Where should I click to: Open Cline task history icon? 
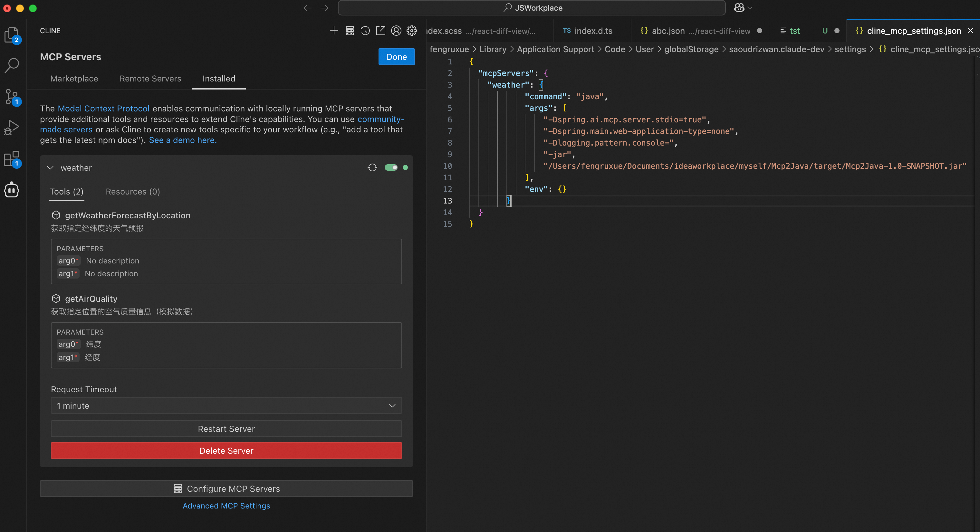pos(365,30)
